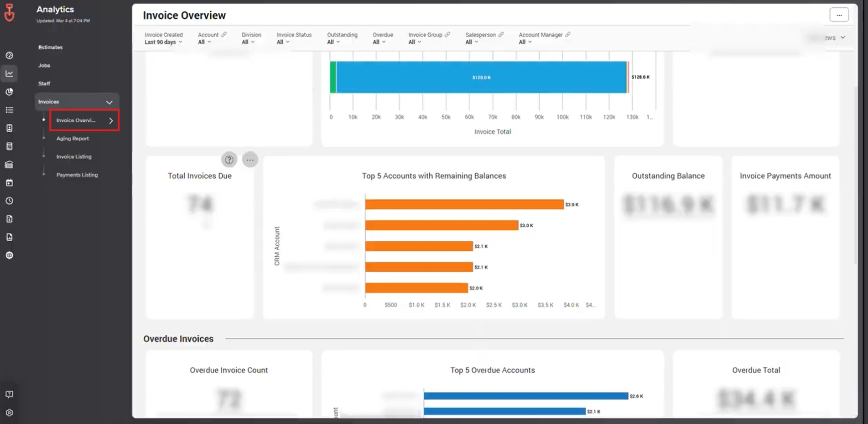
Task: Select Aging Report in the sidebar
Action: pyautogui.click(x=72, y=138)
